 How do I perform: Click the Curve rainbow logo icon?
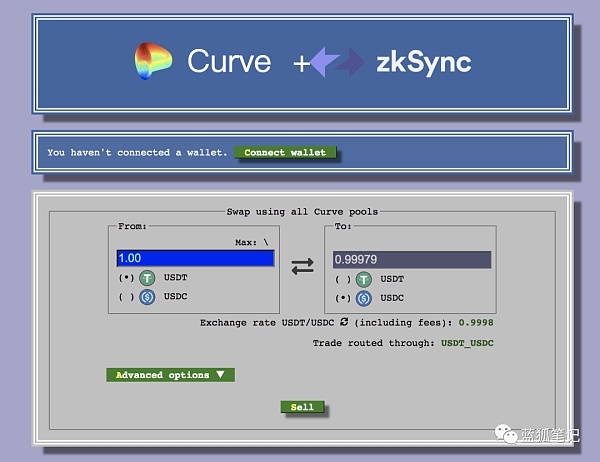(153, 62)
